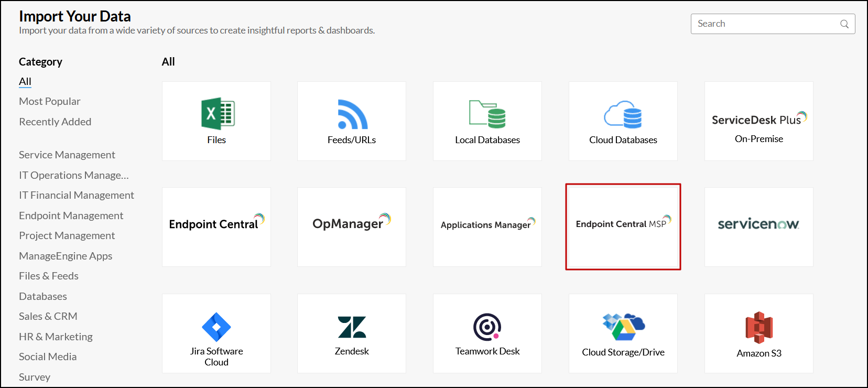
Task: Go to Endpoint Management category
Action: (x=71, y=215)
